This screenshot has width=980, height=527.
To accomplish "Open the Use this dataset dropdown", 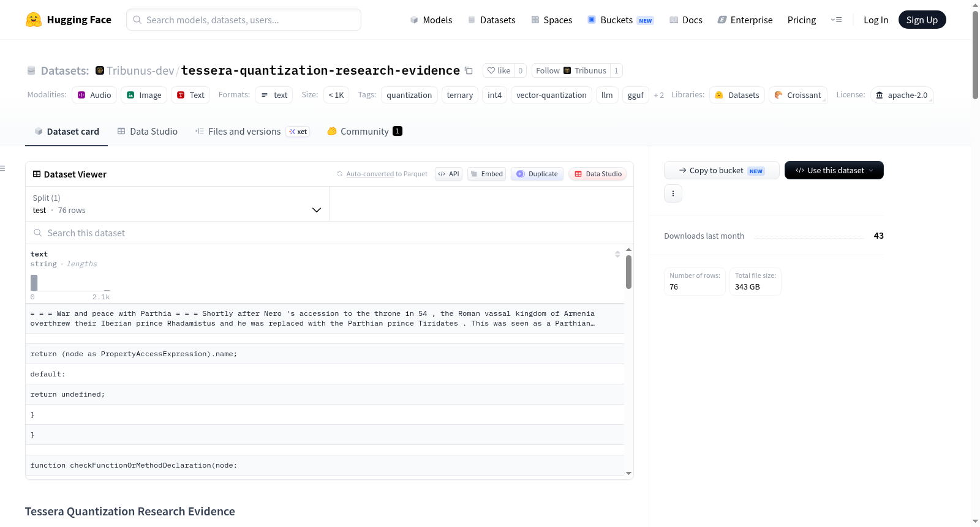I will pos(834,170).
